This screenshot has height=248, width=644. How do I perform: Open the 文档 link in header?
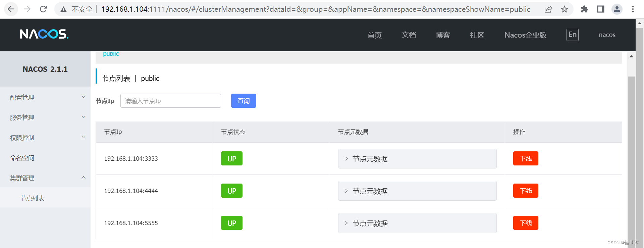409,35
